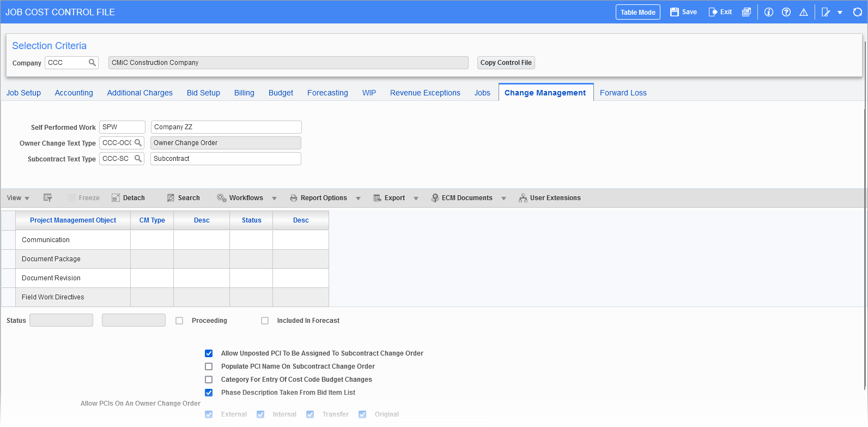
Task: Check Category For Entry Of Cost Code Budget Changes
Action: (209, 380)
